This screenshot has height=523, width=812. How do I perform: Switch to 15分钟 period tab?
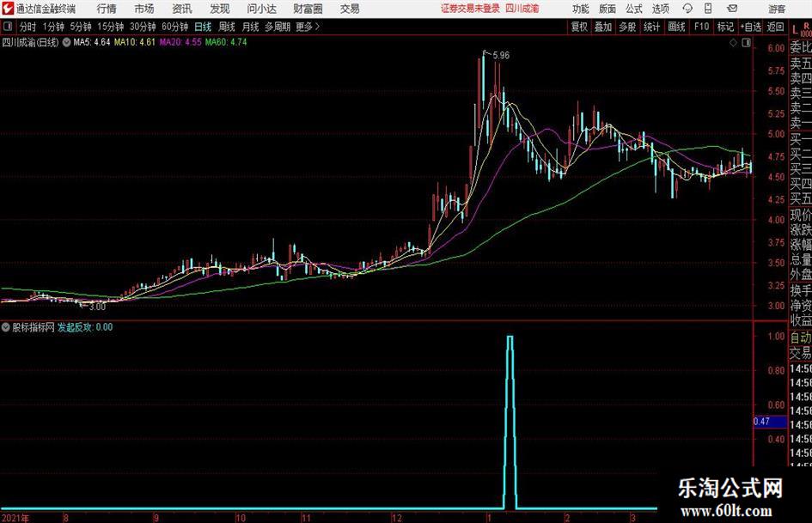click(x=111, y=27)
